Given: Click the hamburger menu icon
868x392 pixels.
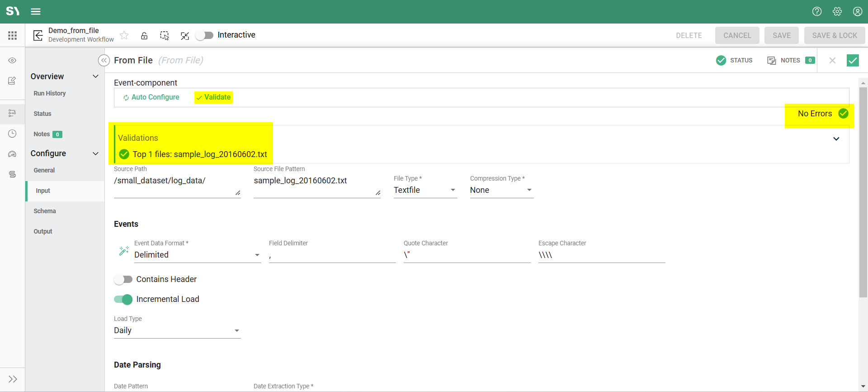Looking at the screenshot, I should coord(36,11).
